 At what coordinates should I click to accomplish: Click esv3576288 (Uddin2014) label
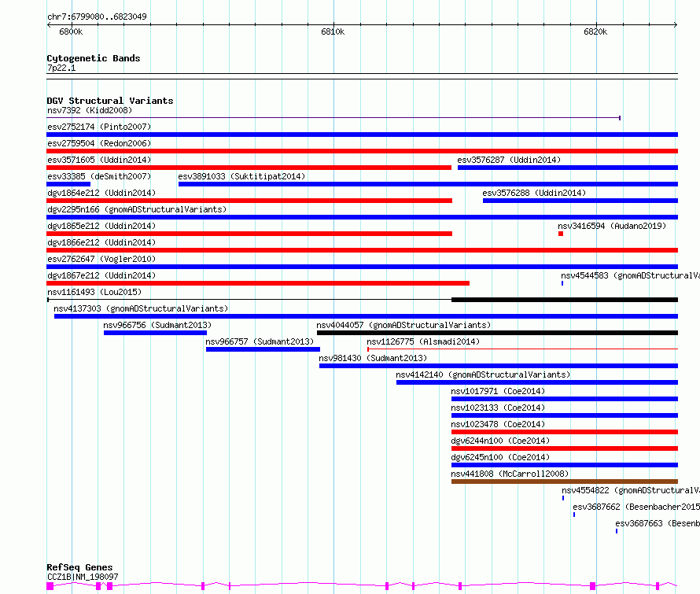[534, 193]
